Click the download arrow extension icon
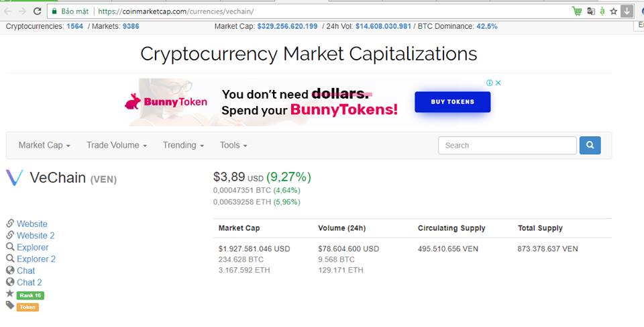644x327 pixels. pyautogui.click(x=627, y=11)
